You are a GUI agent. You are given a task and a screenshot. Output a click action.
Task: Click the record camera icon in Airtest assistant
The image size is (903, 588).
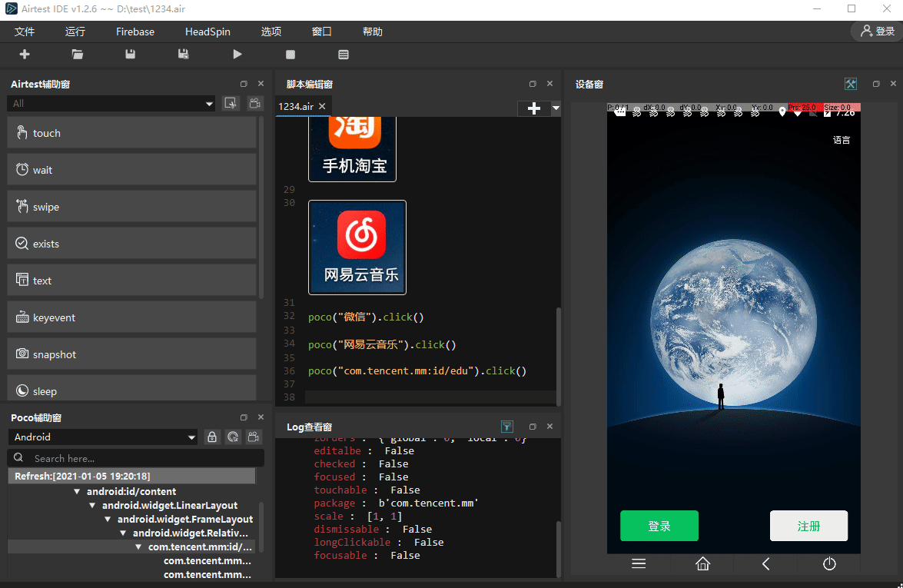[254, 103]
